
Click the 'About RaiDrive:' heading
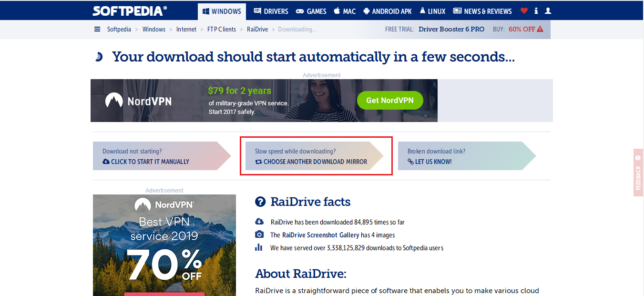pyautogui.click(x=301, y=274)
